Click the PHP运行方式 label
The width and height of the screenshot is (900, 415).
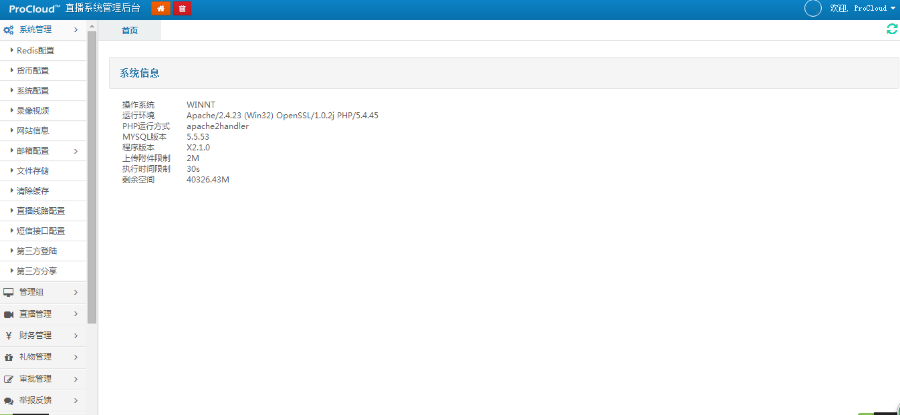click(146, 126)
